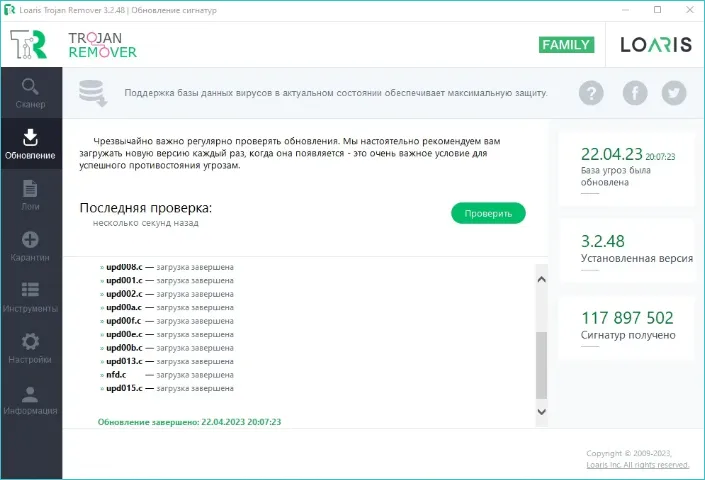This screenshot has height=480, width=705.
Task: Click the Обновление завершено status line
Action: coord(189,422)
